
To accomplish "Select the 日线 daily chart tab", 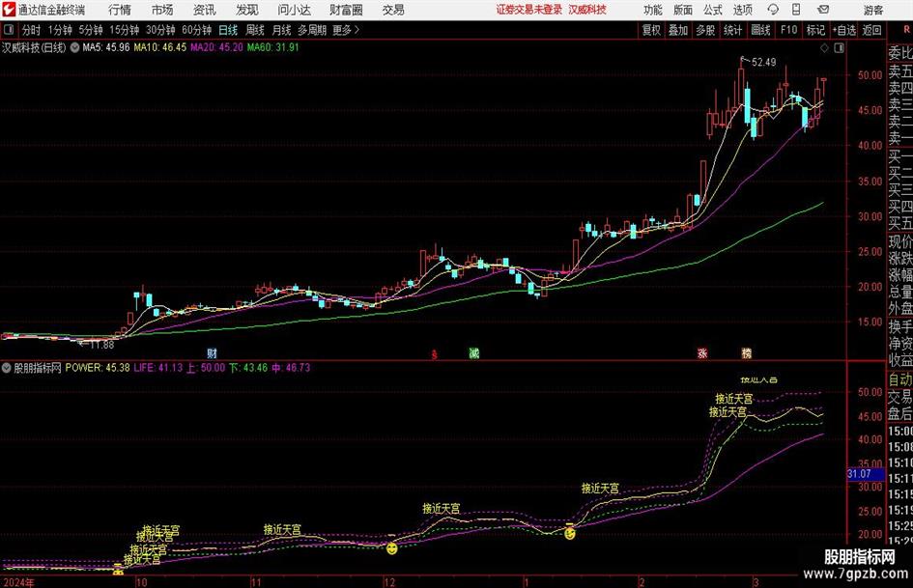I will pos(228,30).
